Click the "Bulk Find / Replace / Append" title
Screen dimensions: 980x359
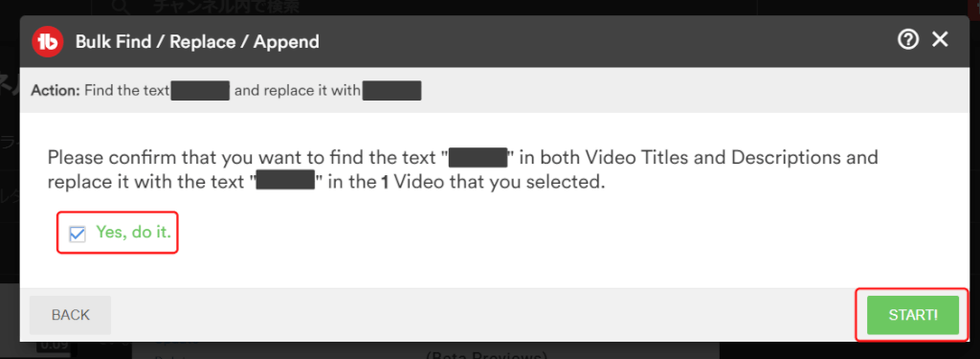click(x=197, y=42)
